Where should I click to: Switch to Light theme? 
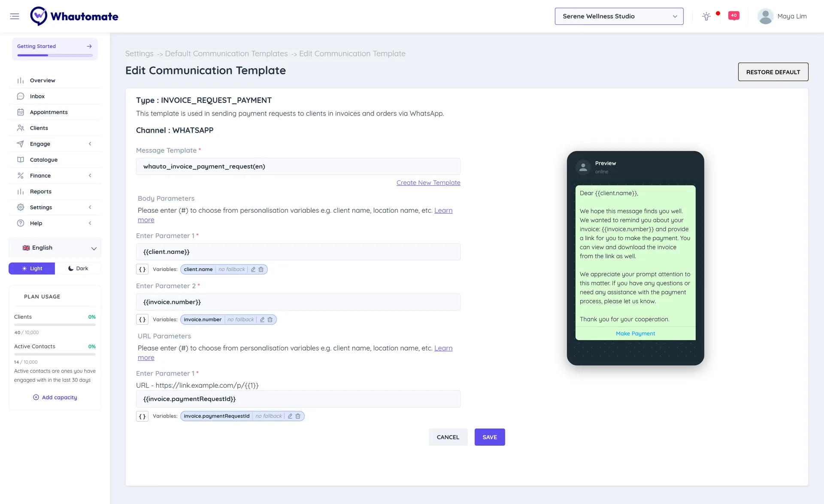[x=32, y=269]
